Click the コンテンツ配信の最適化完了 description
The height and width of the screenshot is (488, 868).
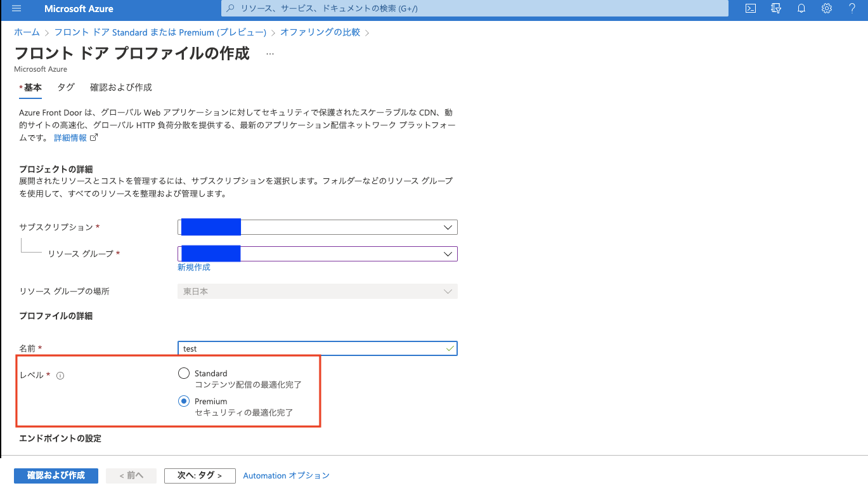248,385
